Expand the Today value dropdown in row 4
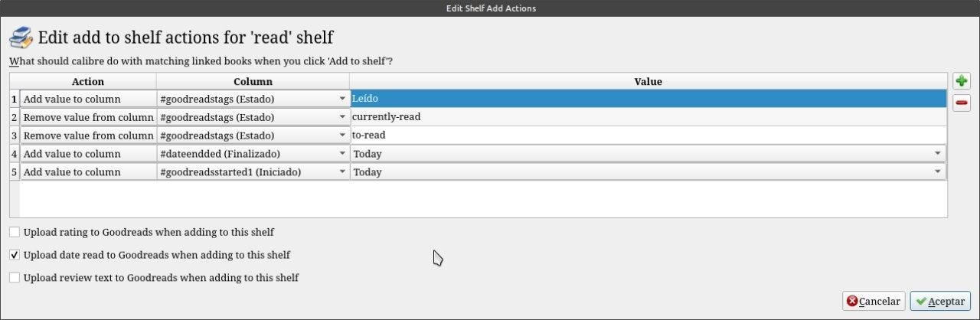The width and height of the screenshot is (980, 320). coord(938,154)
